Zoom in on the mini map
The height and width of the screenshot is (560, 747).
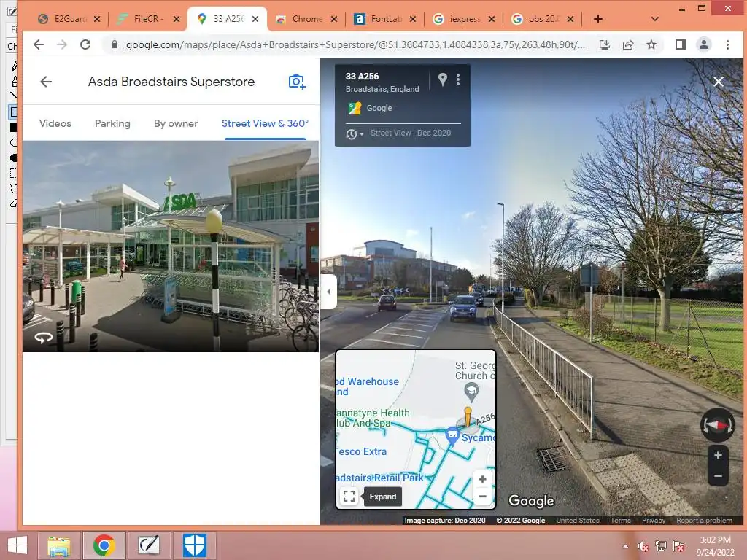pos(482,480)
